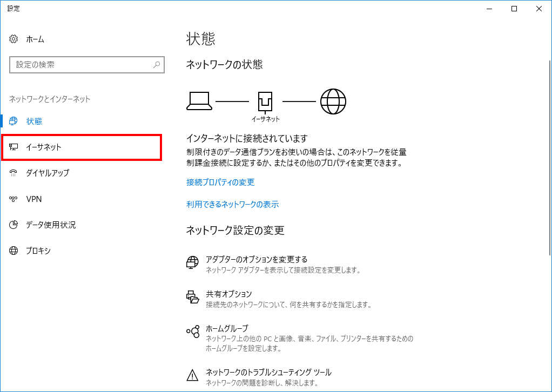Screen dimensions: 552x392
Task: Click the Ethernet adapter icon in diagram
Action: (x=265, y=102)
